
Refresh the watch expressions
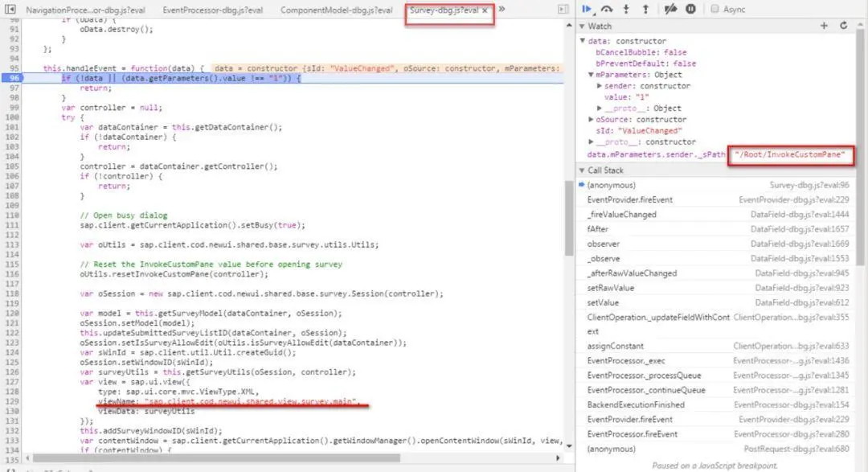coord(843,26)
